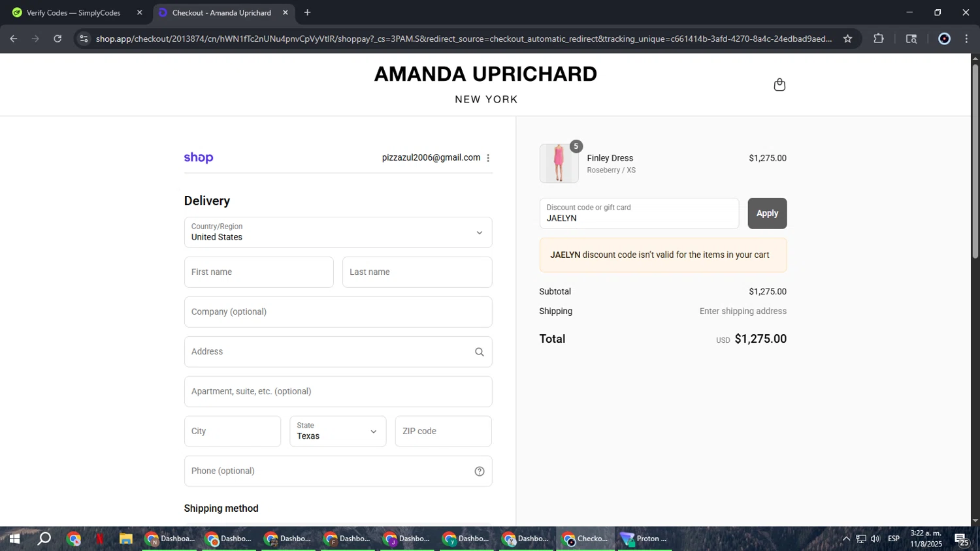Click the search icon in the Address field

(x=480, y=352)
